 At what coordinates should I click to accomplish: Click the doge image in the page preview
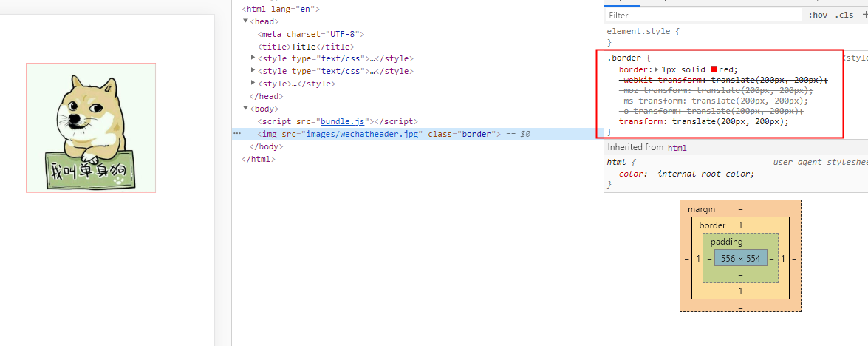[91, 128]
